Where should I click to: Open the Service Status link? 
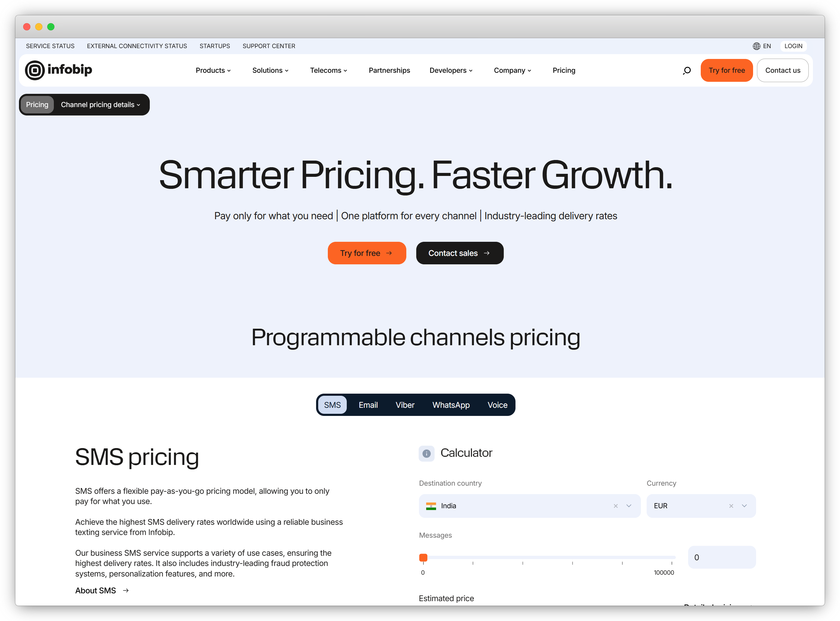[x=50, y=46]
